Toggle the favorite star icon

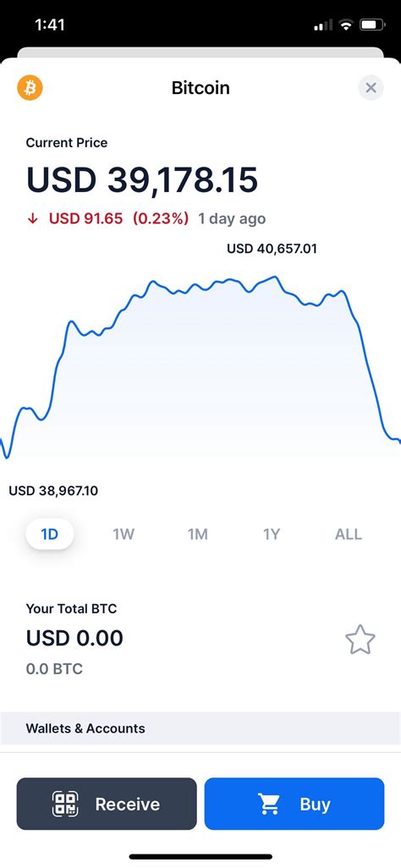click(360, 640)
